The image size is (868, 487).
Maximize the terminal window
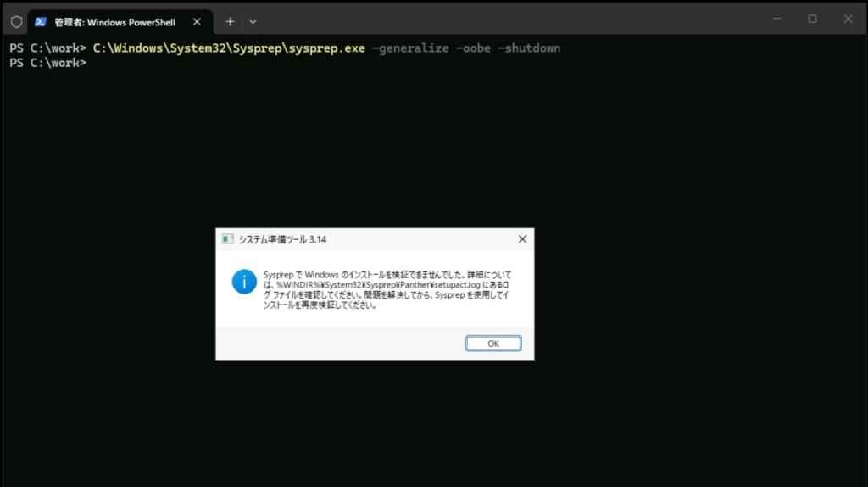click(812, 19)
